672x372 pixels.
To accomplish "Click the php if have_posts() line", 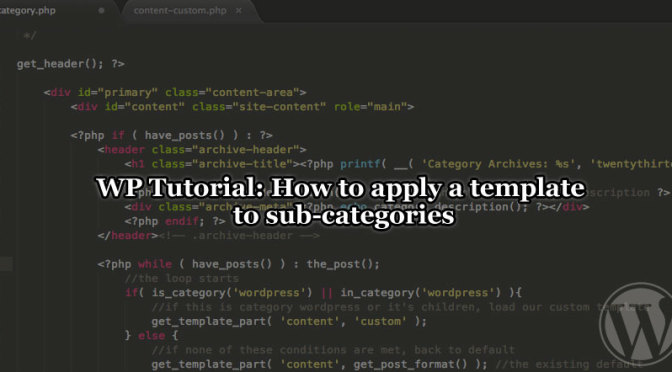I will (x=171, y=135).
